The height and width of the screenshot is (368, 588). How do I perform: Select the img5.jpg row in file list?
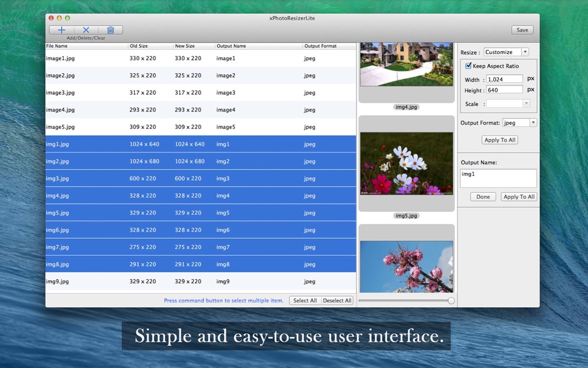point(201,212)
